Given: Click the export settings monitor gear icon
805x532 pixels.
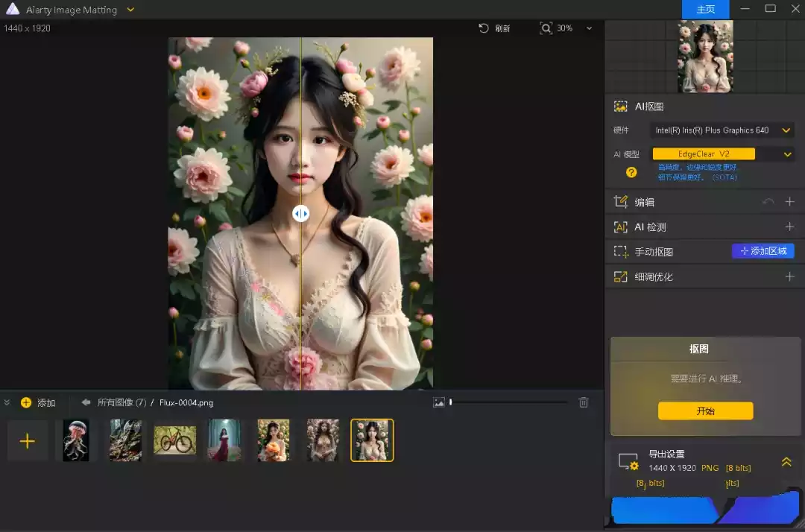Looking at the screenshot, I should pyautogui.click(x=628, y=462).
